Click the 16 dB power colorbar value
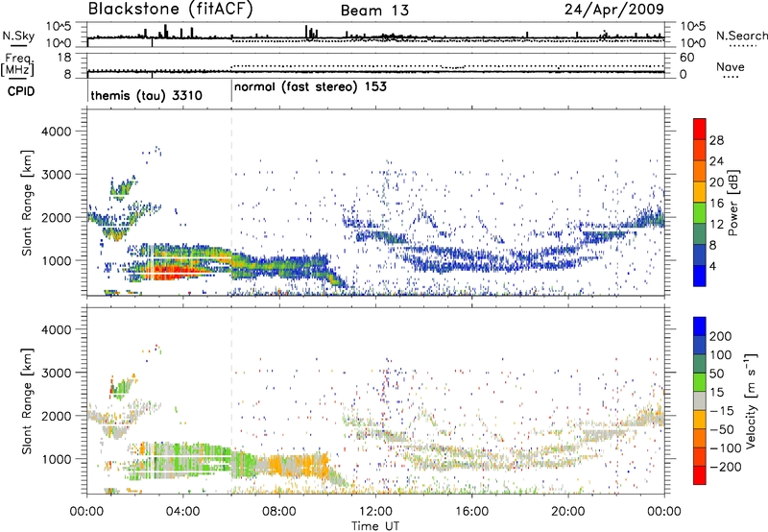 click(716, 204)
